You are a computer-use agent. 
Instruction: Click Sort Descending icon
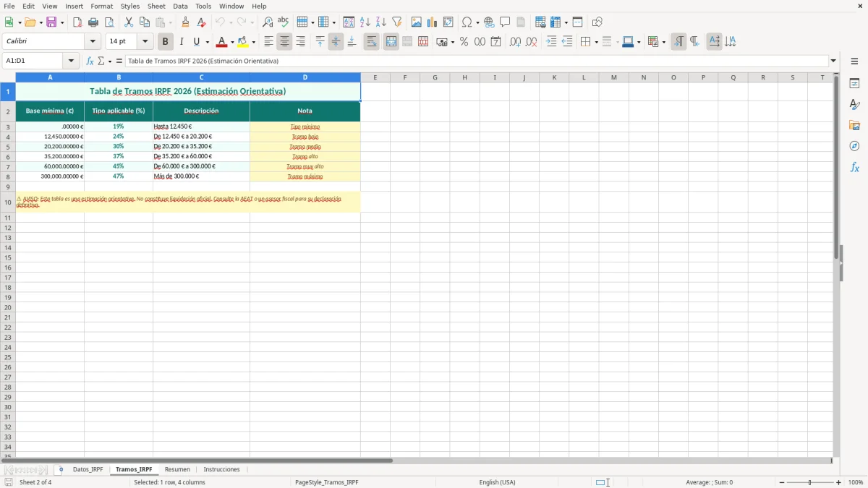tap(381, 22)
